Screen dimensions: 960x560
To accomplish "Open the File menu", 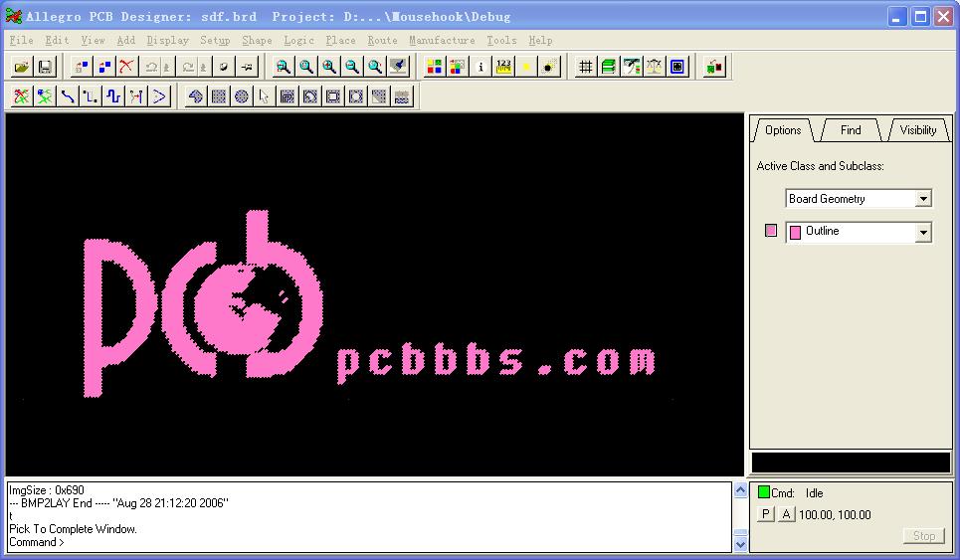I will (x=22, y=41).
